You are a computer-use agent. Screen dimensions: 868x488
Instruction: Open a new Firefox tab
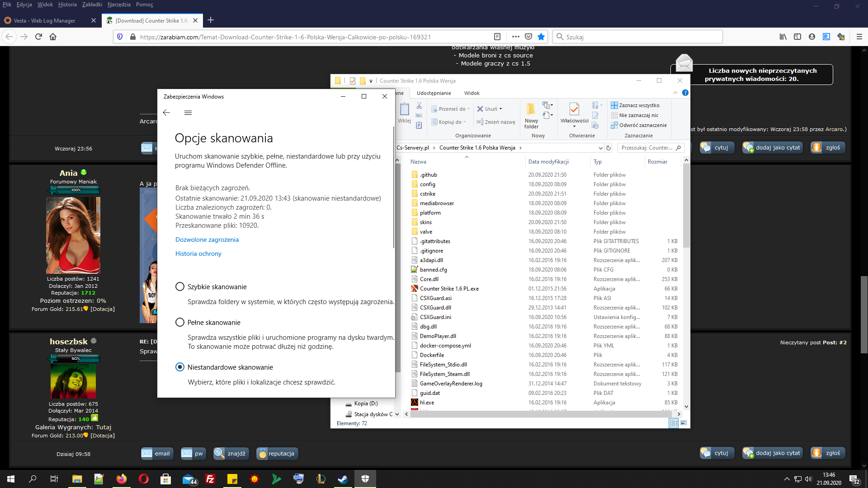tap(211, 20)
